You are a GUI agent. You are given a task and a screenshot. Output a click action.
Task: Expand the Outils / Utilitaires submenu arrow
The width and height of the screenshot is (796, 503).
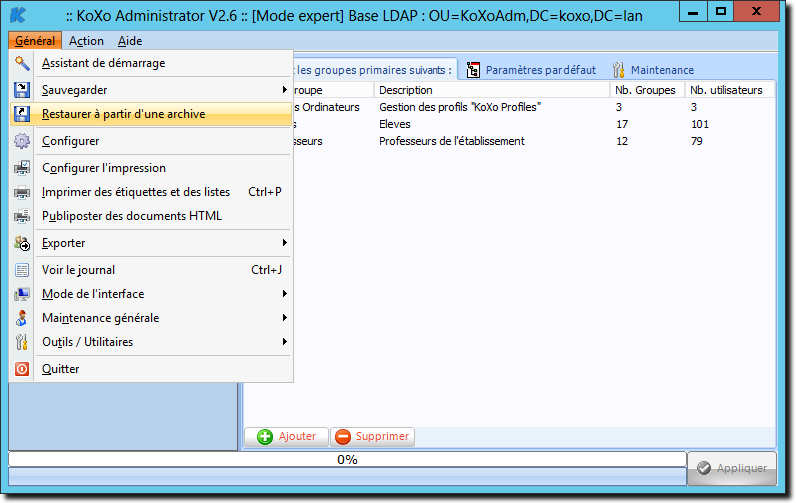pyautogui.click(x=285, y=342)
